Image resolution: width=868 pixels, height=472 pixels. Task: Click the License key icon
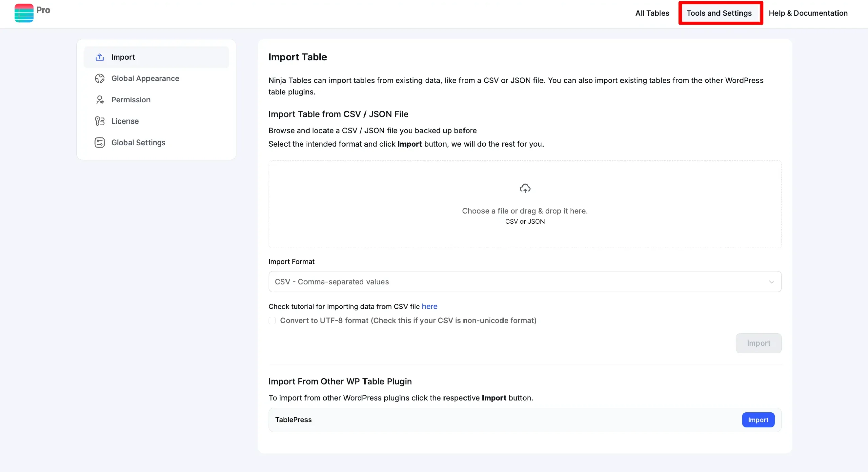point(99,121)
